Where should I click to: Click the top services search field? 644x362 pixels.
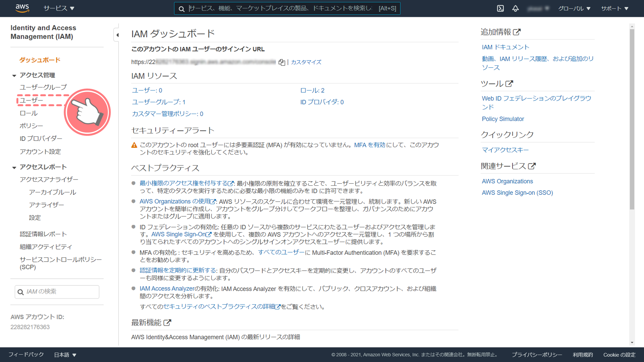pyautogui.click(x=287, y=8)
